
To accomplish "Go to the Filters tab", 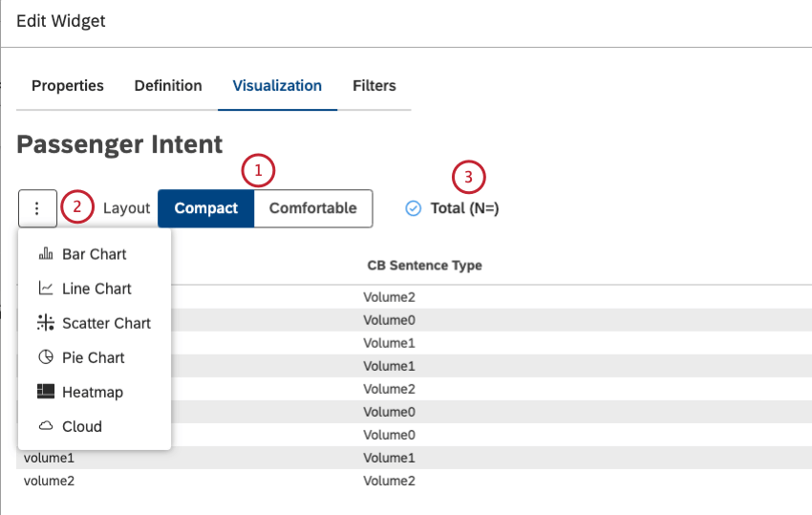I will 374,86.
